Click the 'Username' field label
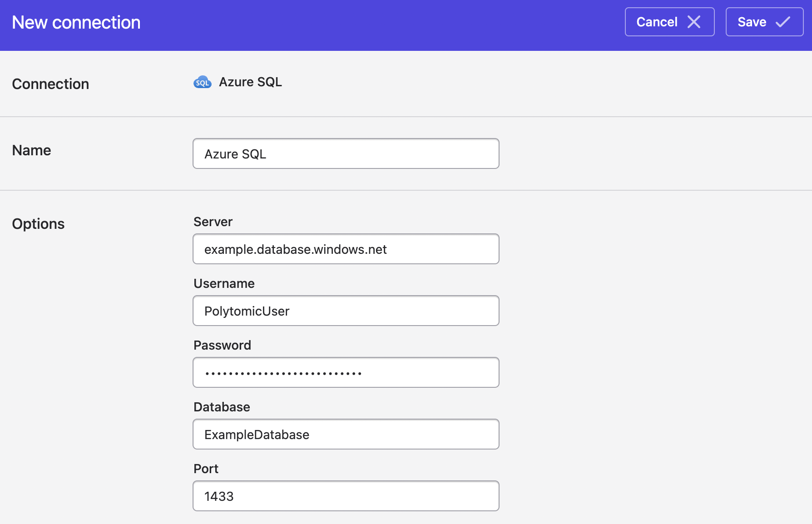The height and width of the screenshot is (524, 812). (224, 283)
